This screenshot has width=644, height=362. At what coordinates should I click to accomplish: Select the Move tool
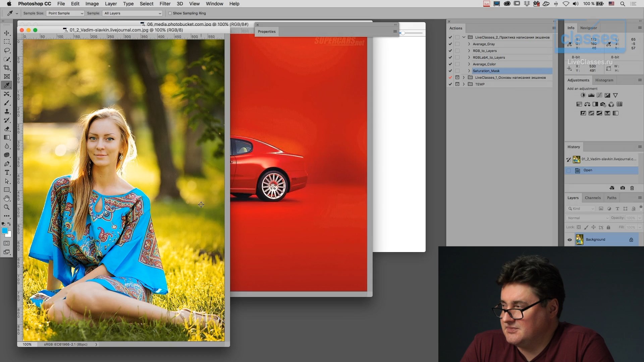tap(7, 33)
